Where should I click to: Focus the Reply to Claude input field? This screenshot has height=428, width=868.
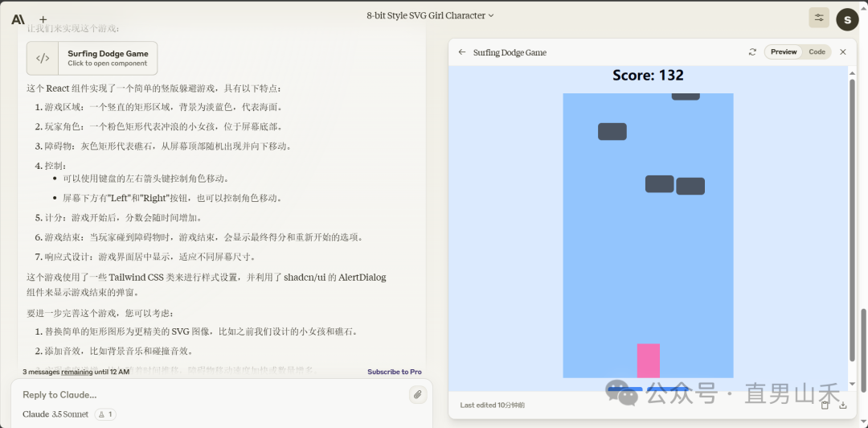pyautogui.click(x=209, y=394)
